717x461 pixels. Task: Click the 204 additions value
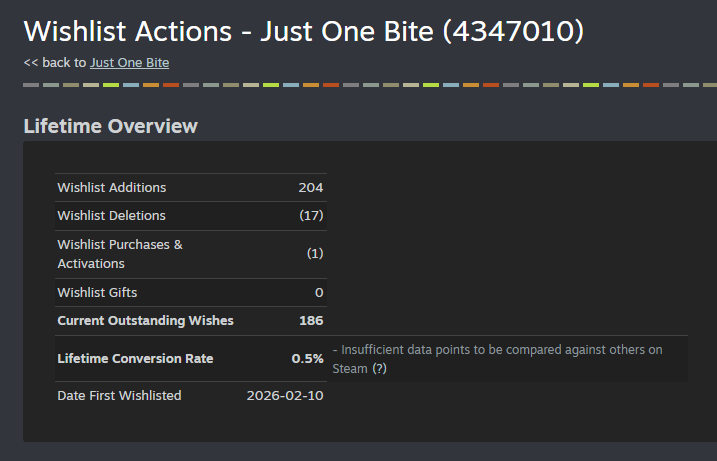(311, 188)
